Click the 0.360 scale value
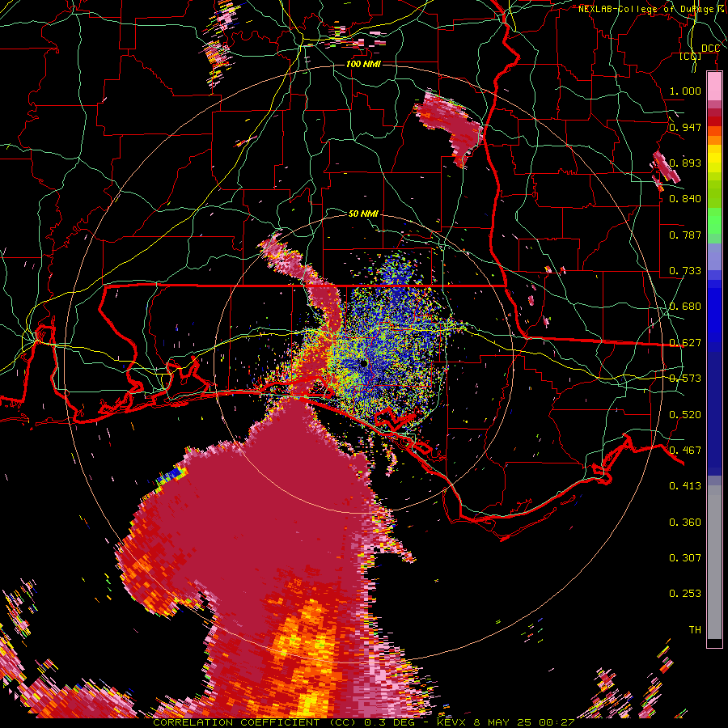This screenshot has height=728, width=728. point(685,523)
